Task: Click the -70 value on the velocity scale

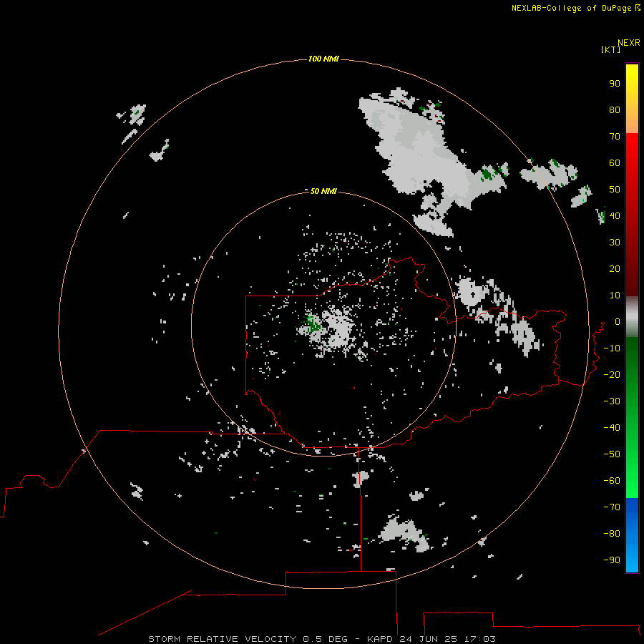Action: (612, 507)
